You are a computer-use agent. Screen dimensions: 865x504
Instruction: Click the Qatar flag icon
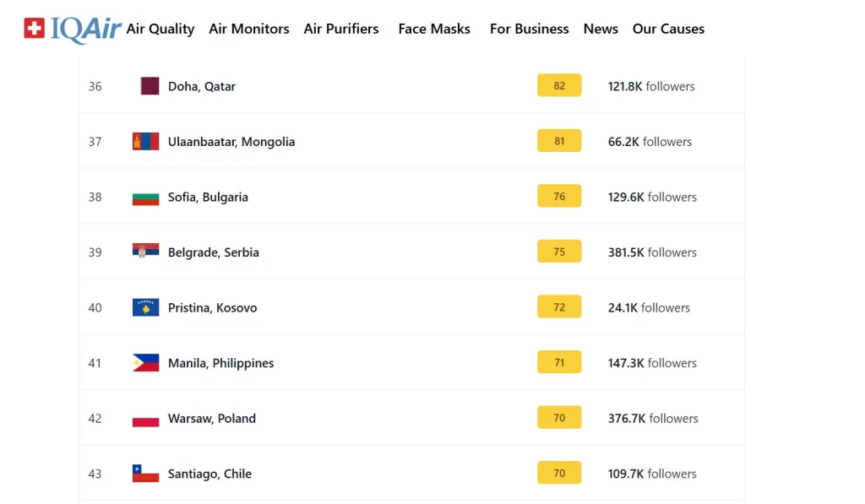(x=150, y=86)
